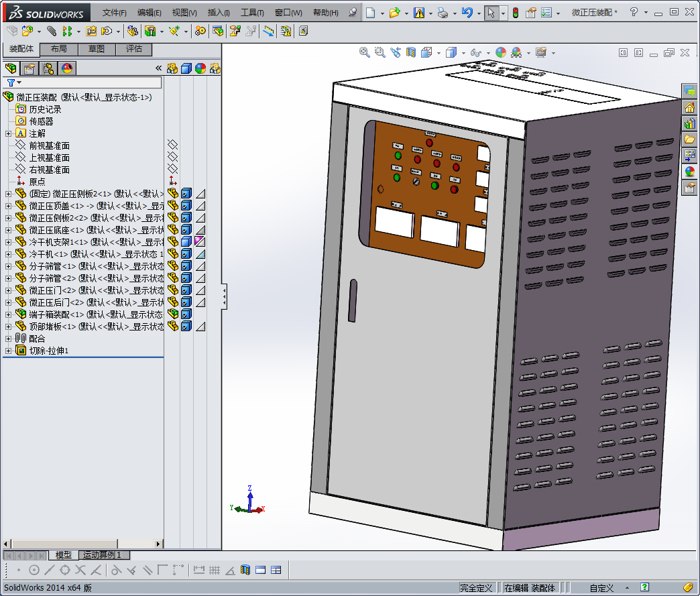Click the New document icon
The height and width of the screenshot is (596, 700).
371,13
